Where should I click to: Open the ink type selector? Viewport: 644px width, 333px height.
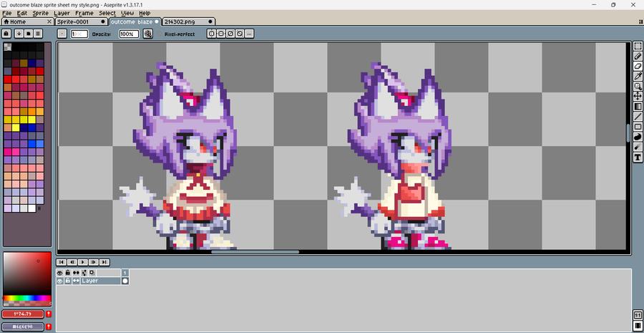point(148,34)
